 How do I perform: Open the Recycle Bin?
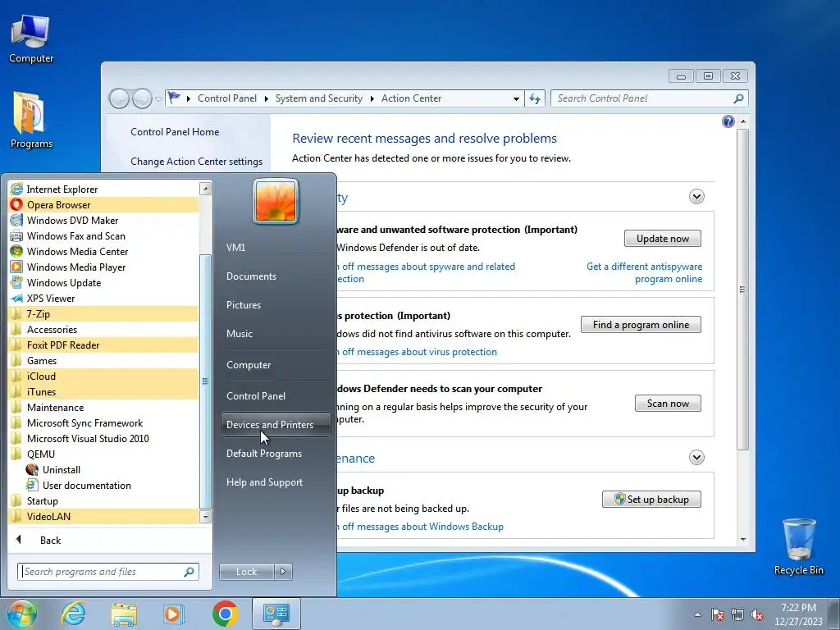pos(799,546)
